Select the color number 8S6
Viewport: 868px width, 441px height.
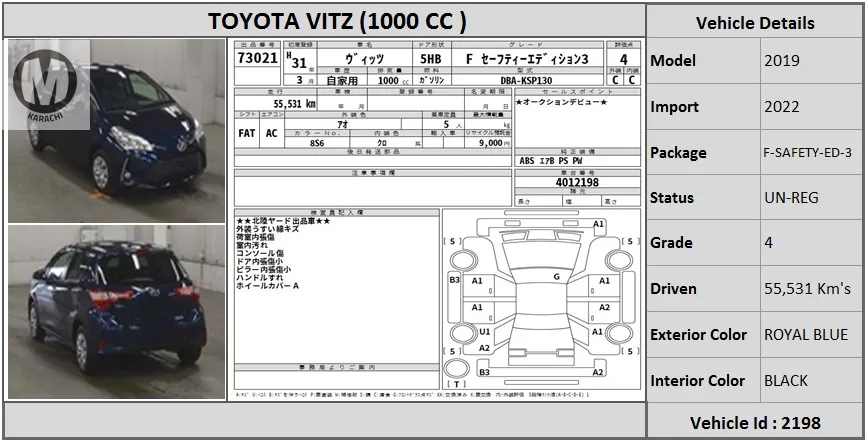click(x=317, y=143)
